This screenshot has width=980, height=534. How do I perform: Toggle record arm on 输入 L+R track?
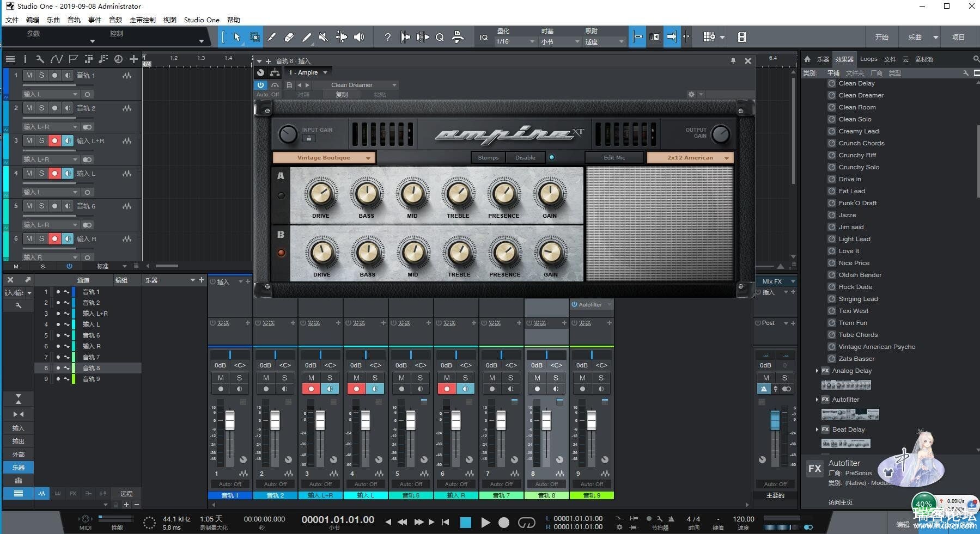pyautogui.click(x=54, y=140)
